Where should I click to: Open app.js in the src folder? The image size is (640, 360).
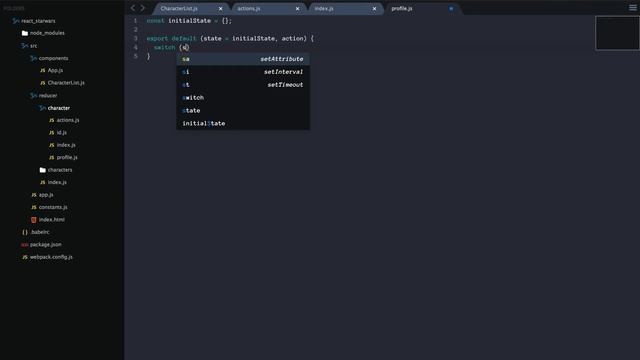[x=46, y=195]
